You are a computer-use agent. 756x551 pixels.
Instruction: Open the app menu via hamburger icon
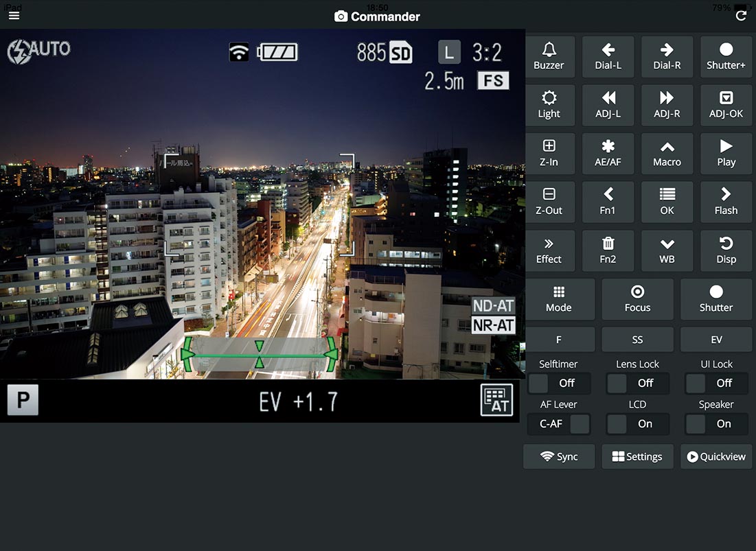14,15
